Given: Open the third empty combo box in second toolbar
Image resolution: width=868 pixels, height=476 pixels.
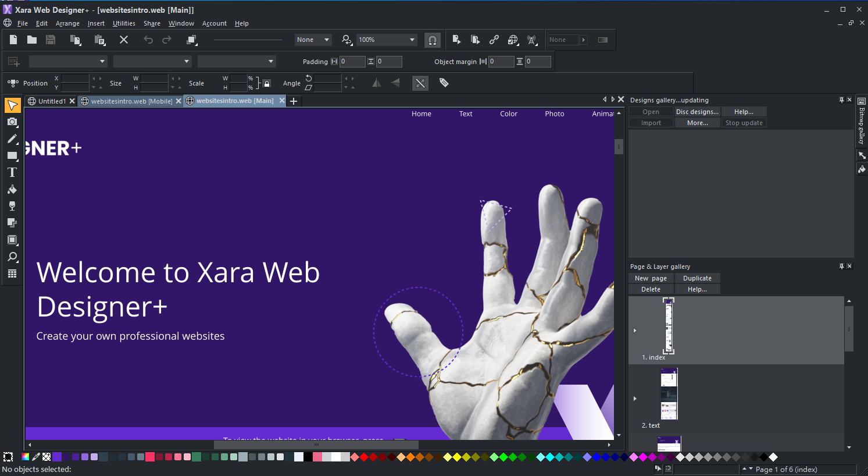Looking at the screenshot, I should [x=237, y=61].
